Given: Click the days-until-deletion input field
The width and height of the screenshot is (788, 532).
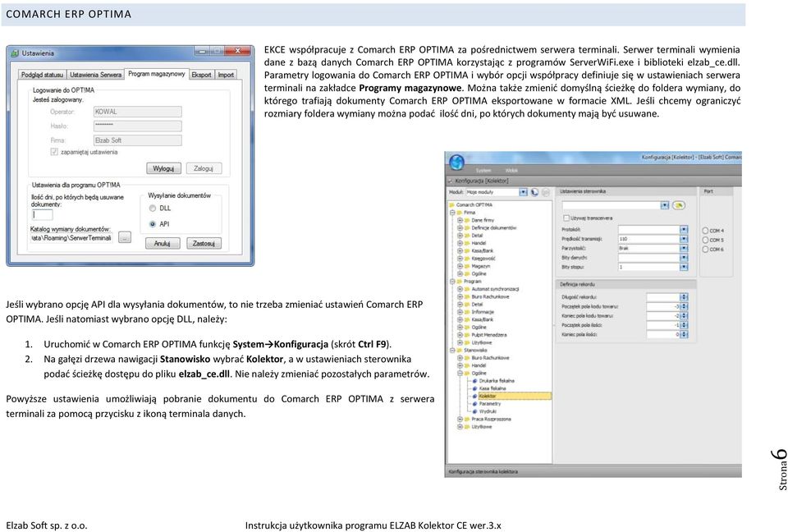Looking at the screenshot, I should [x=42, y=215].
